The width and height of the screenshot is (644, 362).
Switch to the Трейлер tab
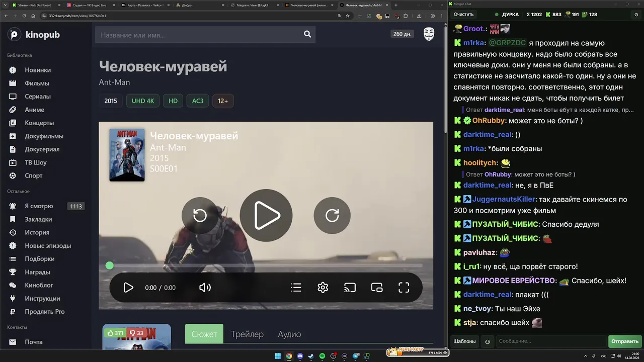248,334
